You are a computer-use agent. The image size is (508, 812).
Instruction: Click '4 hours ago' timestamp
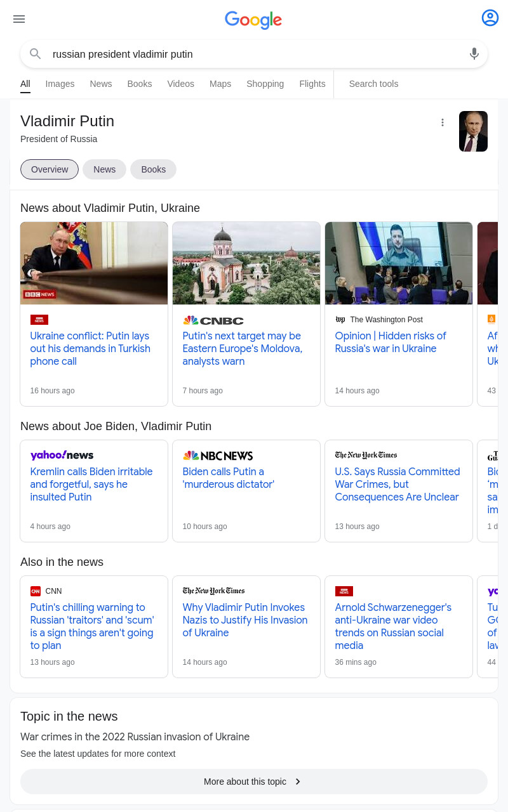pos(50,527)
